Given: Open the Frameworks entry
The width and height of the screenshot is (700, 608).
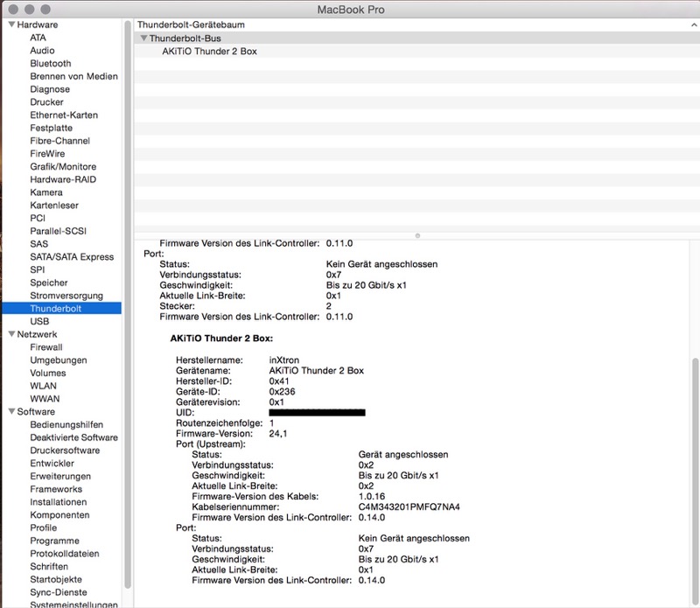Looking at the screenshot, I should [x=56, y=490].
